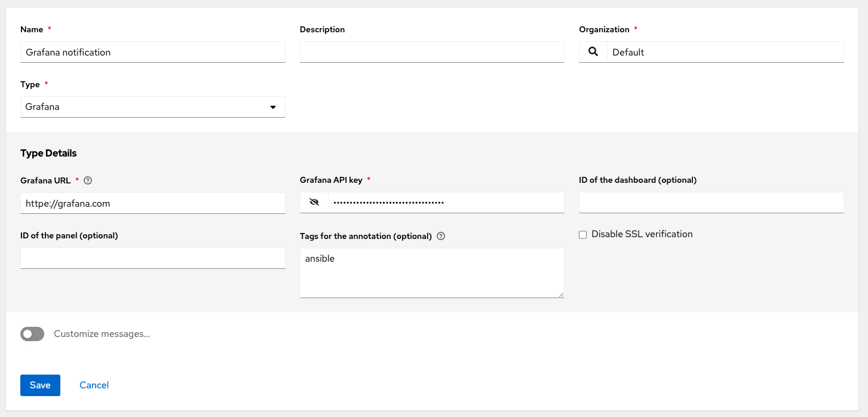Click the help icon beside Tags for the annotation
868x417 pixels.
(x=440, y=236)
